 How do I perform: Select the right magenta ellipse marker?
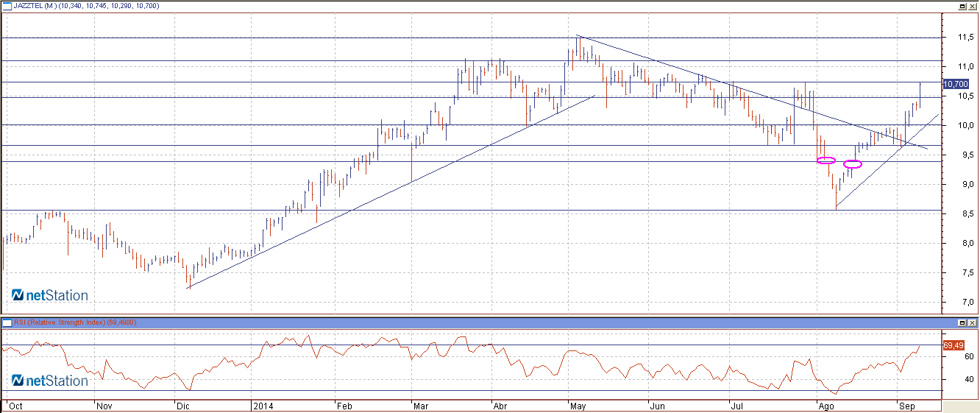[x=853, y=164]
